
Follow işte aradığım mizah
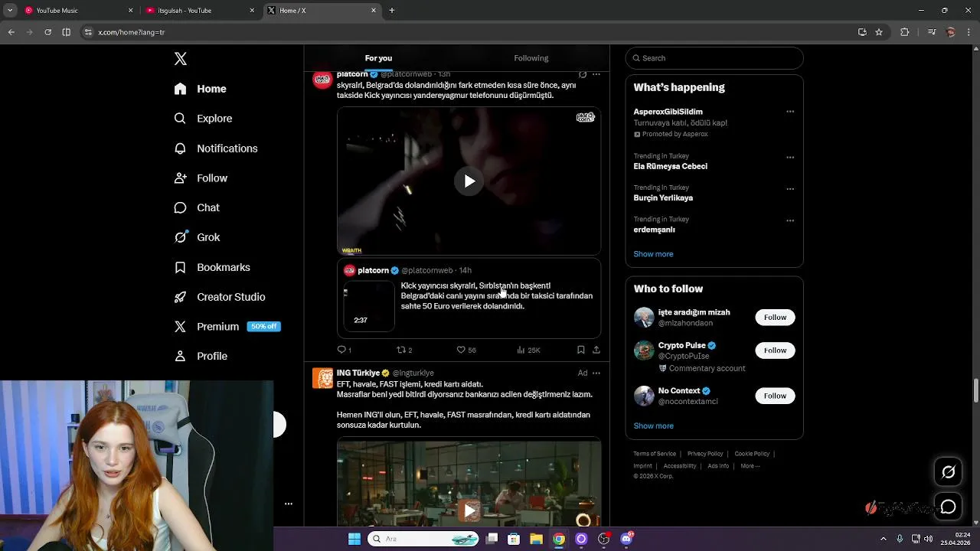tap(775, 317)
